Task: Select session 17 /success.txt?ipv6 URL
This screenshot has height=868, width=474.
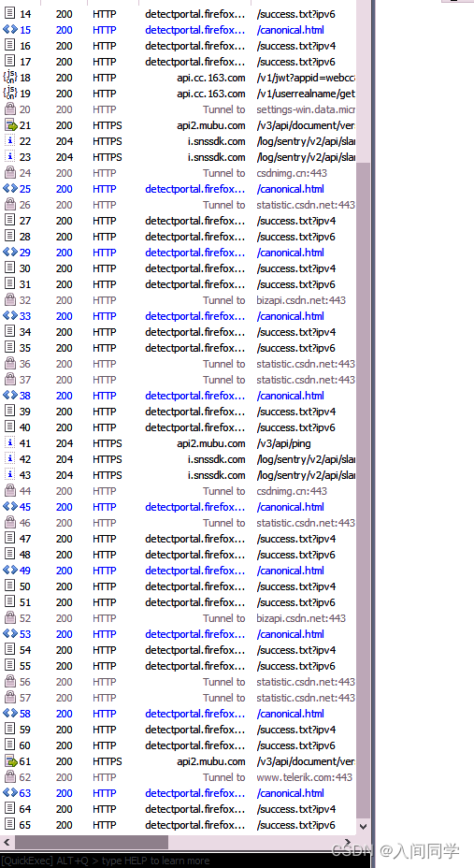Action: pos(296,62)
